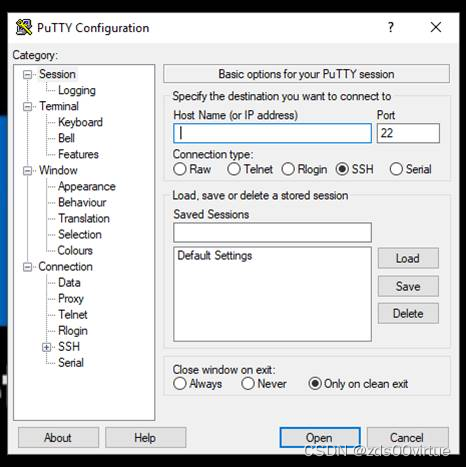466x467 pixels.
Task: Open the Window category
Action: [58, 170]
